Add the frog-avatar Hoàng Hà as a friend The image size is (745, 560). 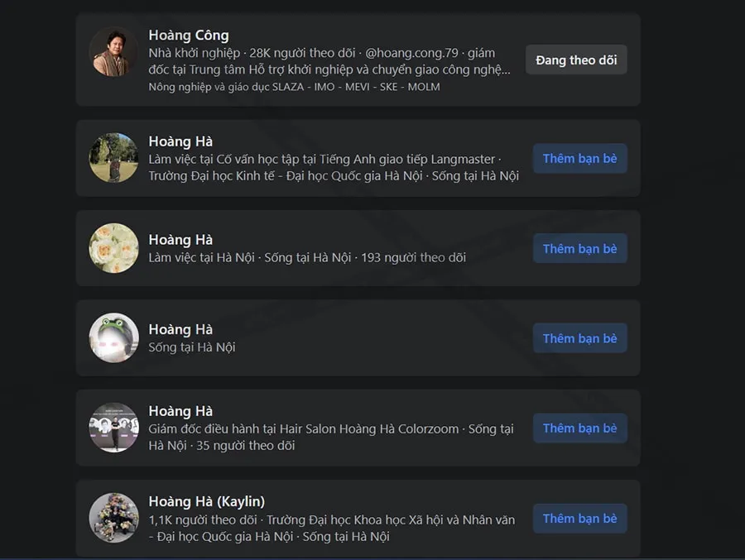coord(580,338)
